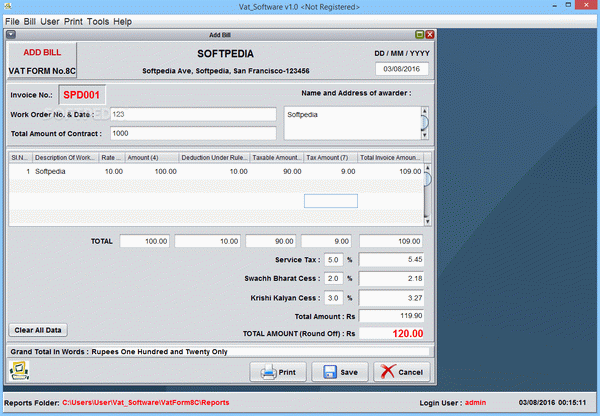Click the ADD BILL heading label
Image resolution: width=600 pixels, height=416 pixels.
coord(42,52)
